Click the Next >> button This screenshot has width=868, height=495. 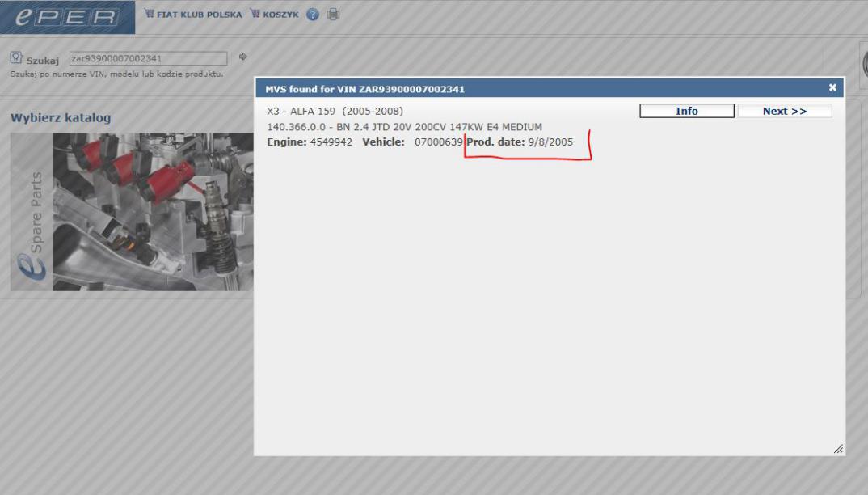pyautogui.click(x=785, y=111)
